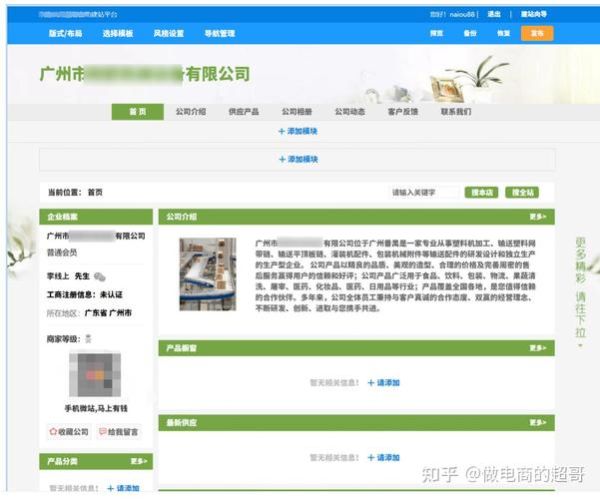The height and width of the screenshot is (499, 600).
Task: Click the 手机微站,马上有钱 caption
Action: [x=96, y=409]
